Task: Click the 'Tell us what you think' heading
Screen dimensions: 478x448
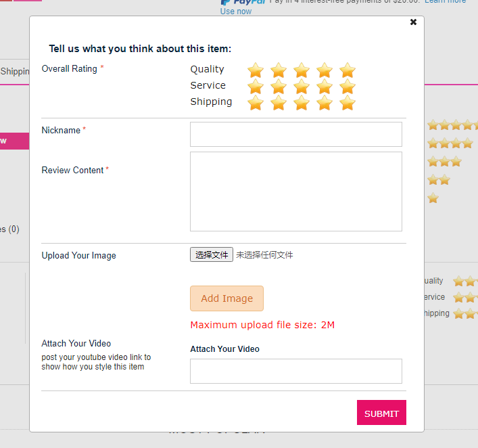Action: tap(140, 49)
